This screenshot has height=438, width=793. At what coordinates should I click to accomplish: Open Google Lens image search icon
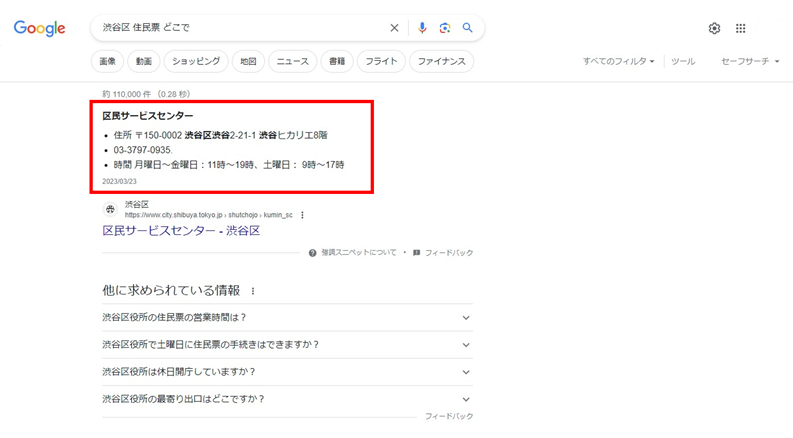445,28
